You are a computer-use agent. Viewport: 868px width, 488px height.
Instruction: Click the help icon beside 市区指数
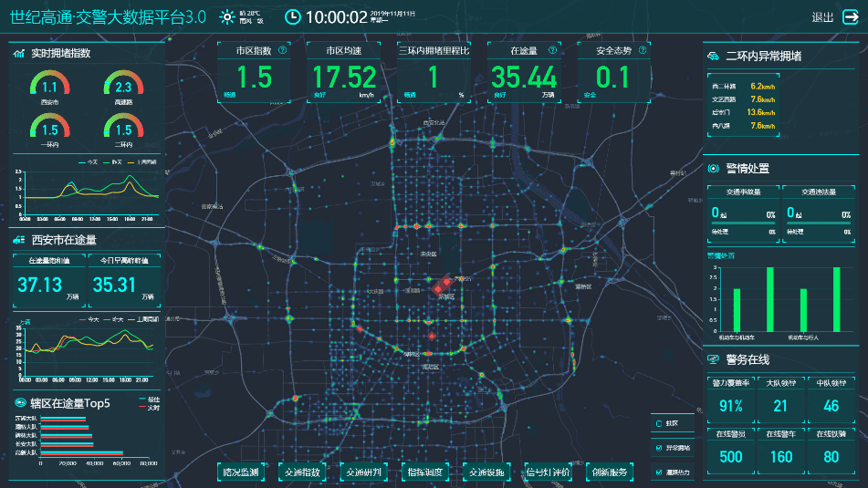click(283, 50)
